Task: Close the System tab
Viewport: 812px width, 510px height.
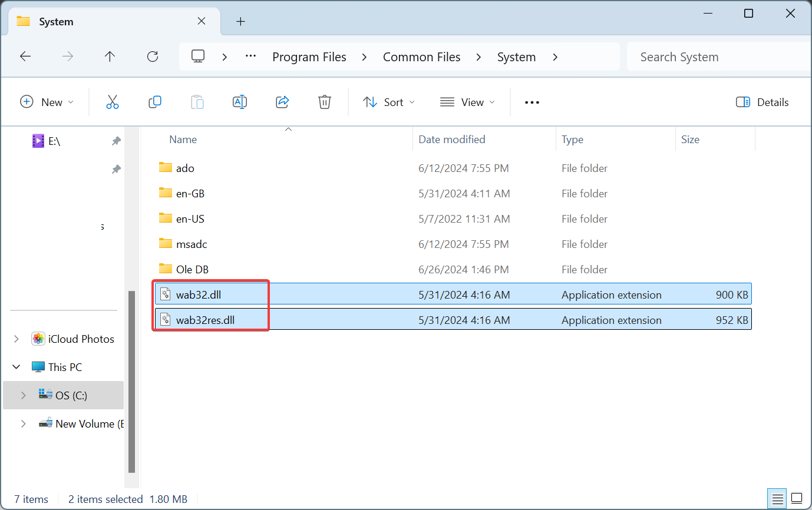Action: (201, 21)
